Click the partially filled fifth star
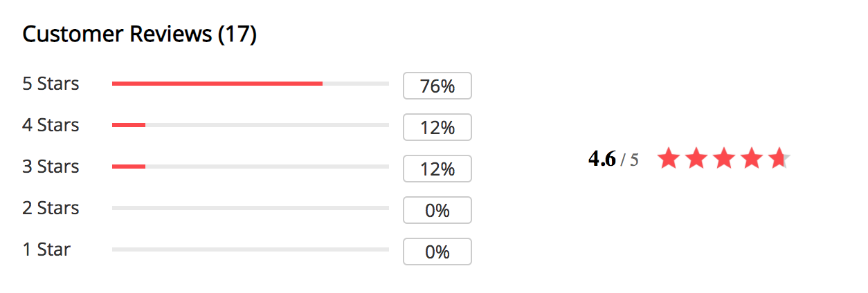The width and height of the screenshot is (868, 293). (x=779, y=158)
